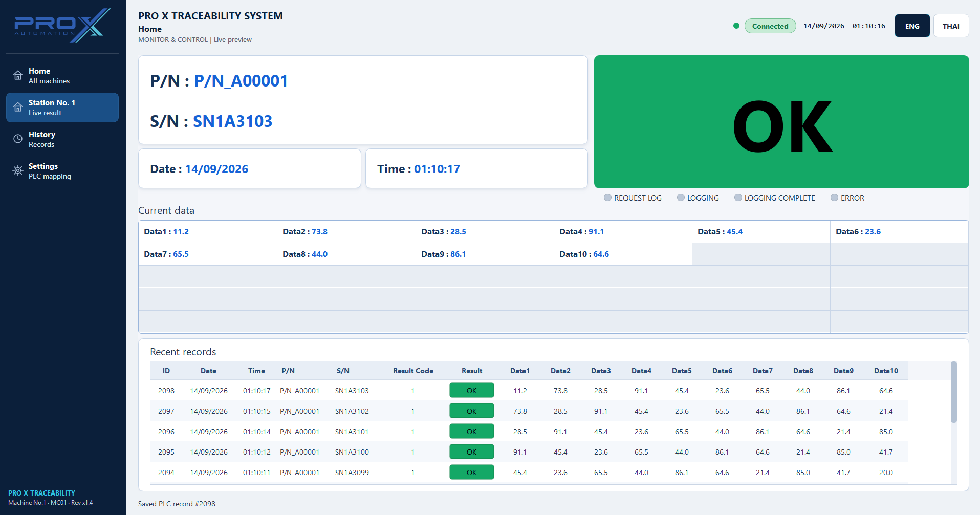Click serial SN1A3101 in records table

click(352, 432)
